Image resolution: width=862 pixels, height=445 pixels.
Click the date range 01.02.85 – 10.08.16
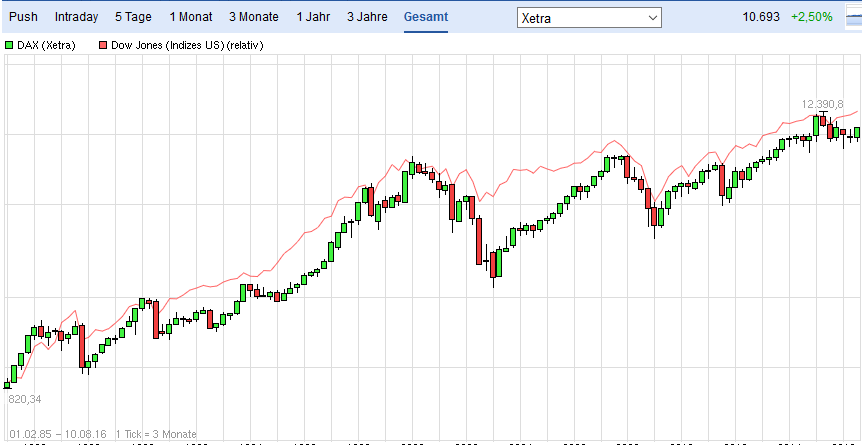pyautogui.click(x=58, y=434)
